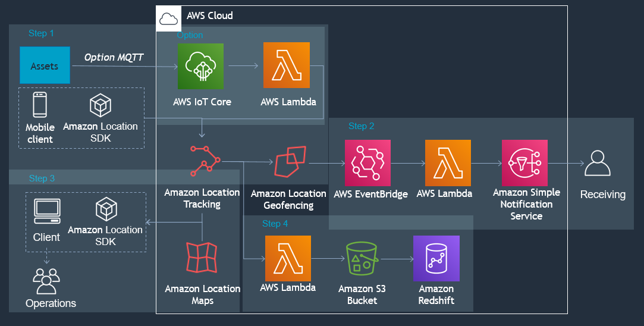
Task: Select the Amazon Simple Notification Service icon
Action: [x=524, y=163]
